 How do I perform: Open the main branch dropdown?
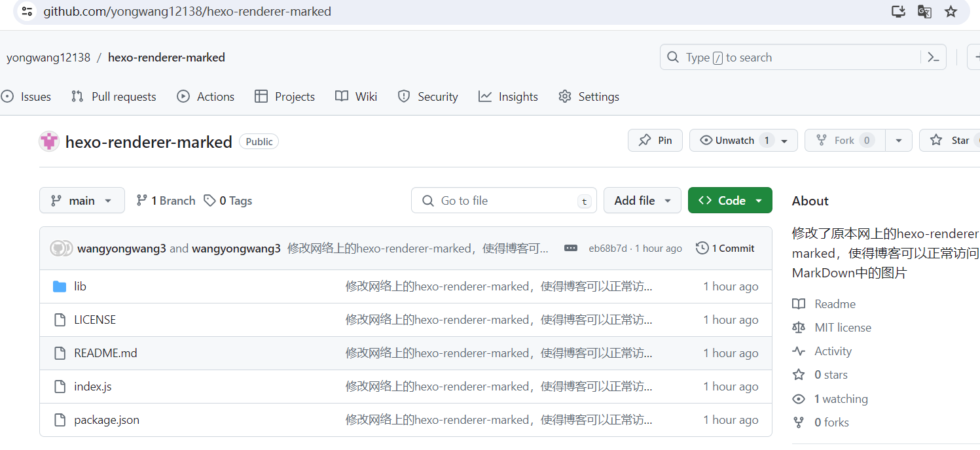pyautogui.click(x=82, y=200)
